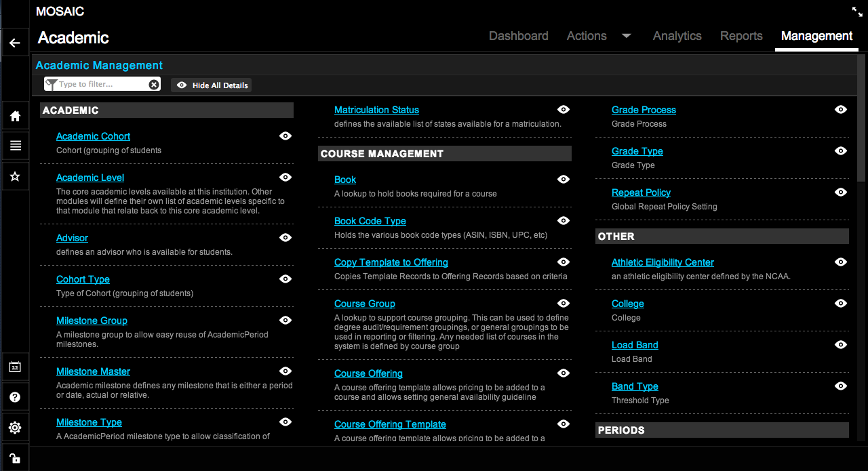Click the vertical scrollbar on the right side
Viewport: 868px width, 471px height.
pos(861,122)
